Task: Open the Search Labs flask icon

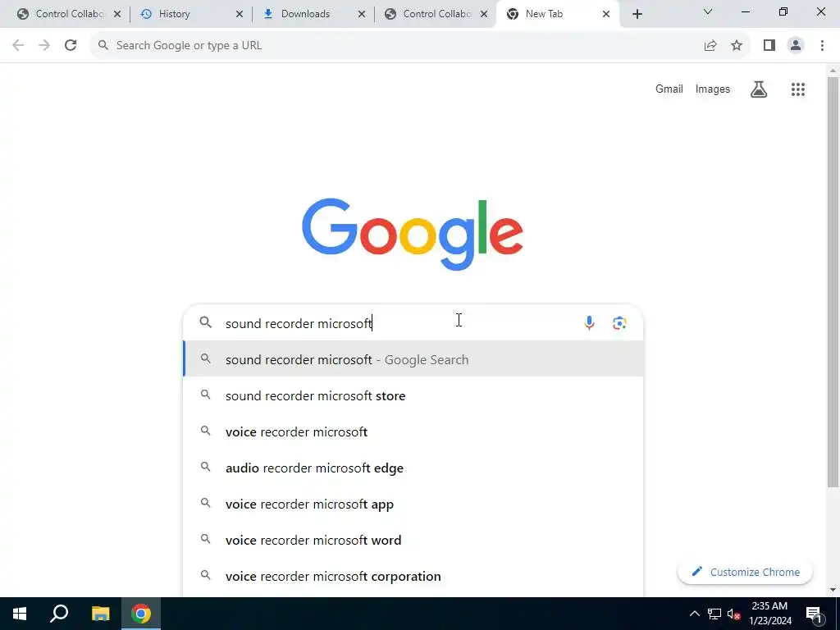Action: point(759,89)
